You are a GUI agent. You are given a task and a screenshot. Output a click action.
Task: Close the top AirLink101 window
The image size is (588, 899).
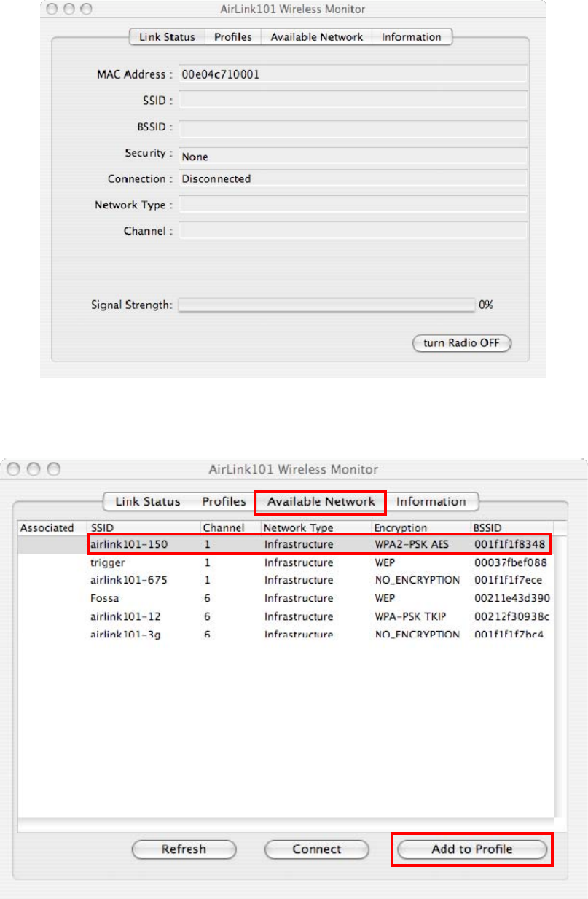tap(53, 9)
